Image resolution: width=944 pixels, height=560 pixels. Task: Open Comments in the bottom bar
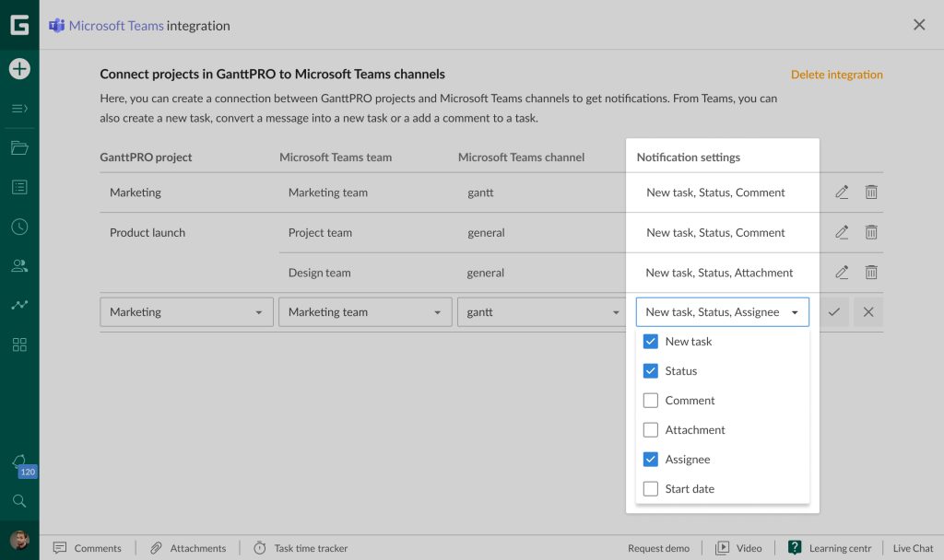point(88,548)
